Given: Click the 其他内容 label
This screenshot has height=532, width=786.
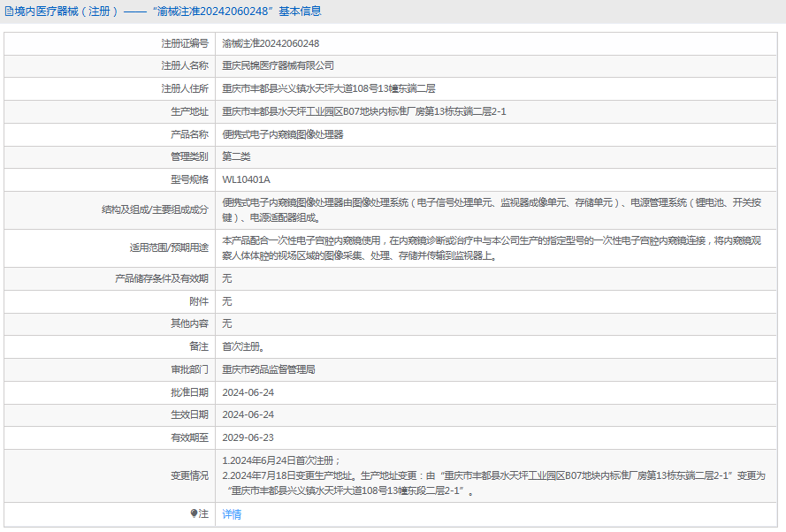Looking at the screenshot, I should [189, 323].
